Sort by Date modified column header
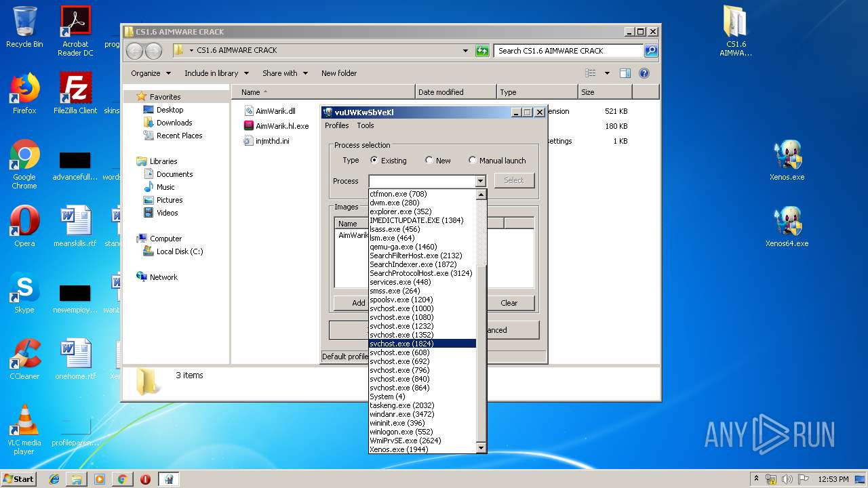Viewport: 868px width, 488px height. pos(456,92)
